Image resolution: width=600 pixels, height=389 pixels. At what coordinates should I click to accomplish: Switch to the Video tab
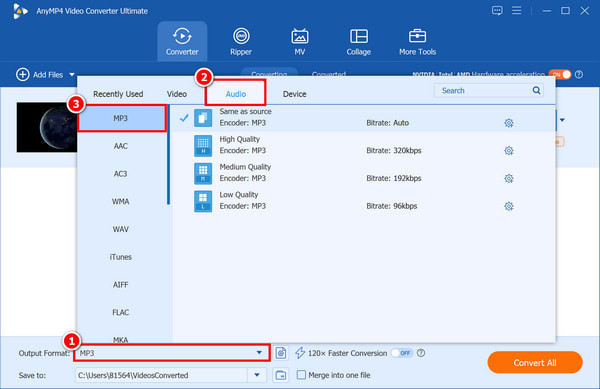177,94
